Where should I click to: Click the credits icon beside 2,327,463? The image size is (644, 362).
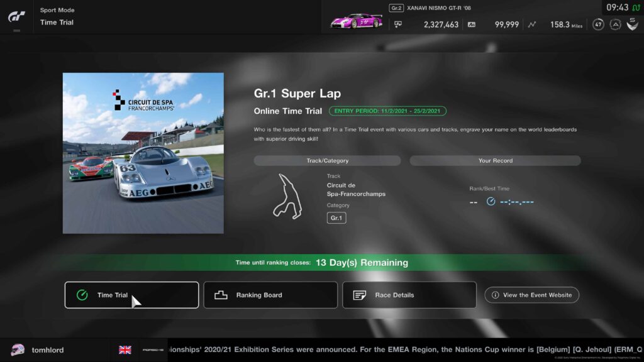[x=398, y=25]
